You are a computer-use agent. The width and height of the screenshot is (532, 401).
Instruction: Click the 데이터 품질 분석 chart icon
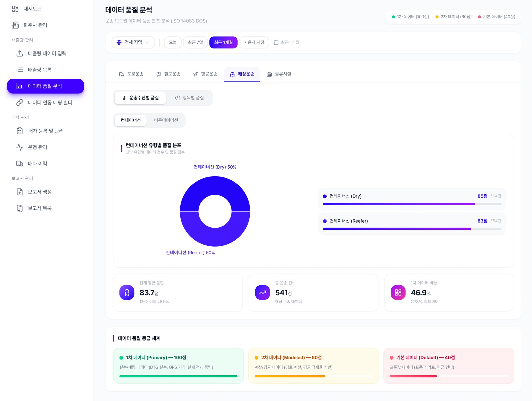pos(20,86)
